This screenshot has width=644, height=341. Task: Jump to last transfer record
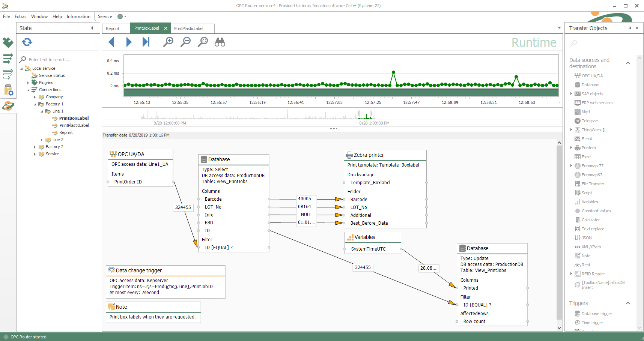point(146,42)
